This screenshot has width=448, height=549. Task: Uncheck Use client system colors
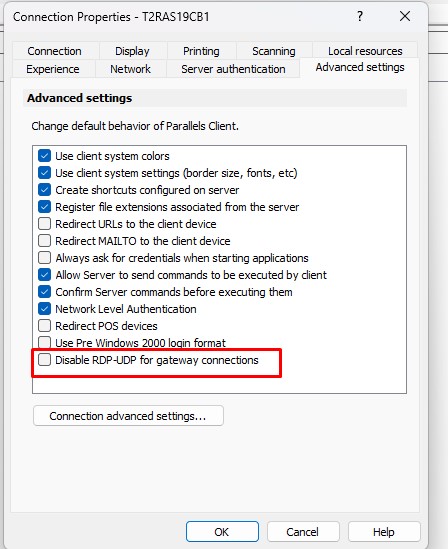[44, 155]
